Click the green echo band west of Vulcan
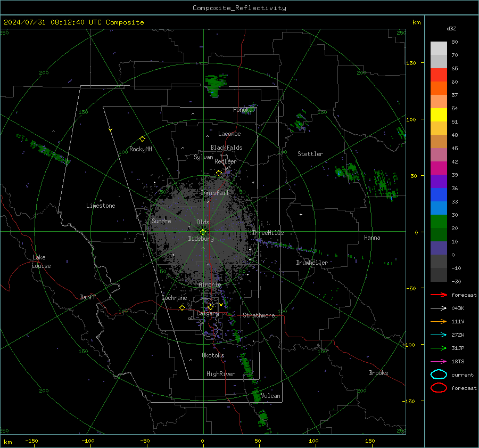Image resolution: width=479 pixels, height=448 pixels. pyautogui.click(x=257, y=396)
